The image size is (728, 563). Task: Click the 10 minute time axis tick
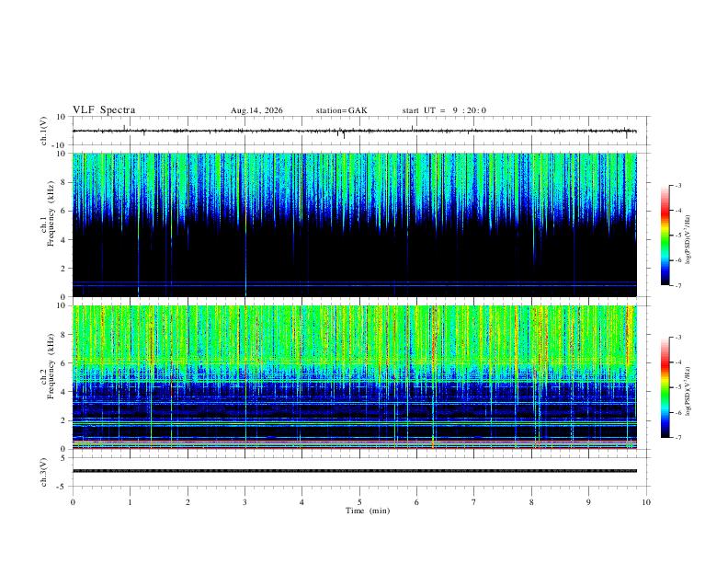pos(646,502)
